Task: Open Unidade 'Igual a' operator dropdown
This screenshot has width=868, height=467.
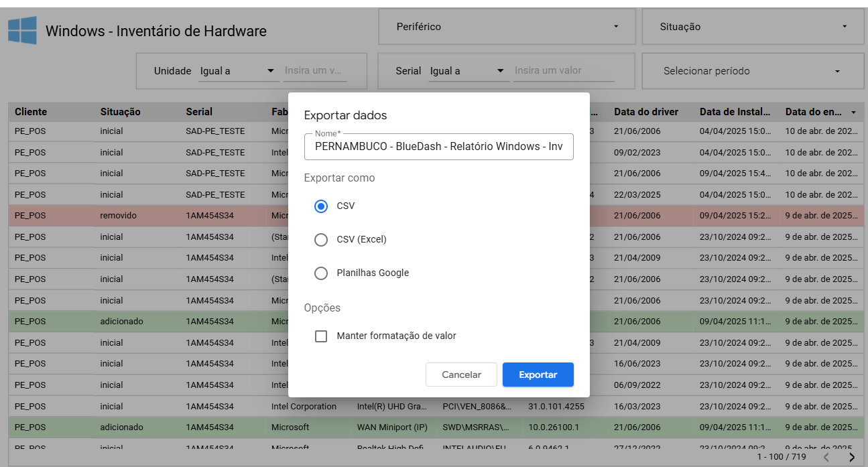Action: [238, 71]
